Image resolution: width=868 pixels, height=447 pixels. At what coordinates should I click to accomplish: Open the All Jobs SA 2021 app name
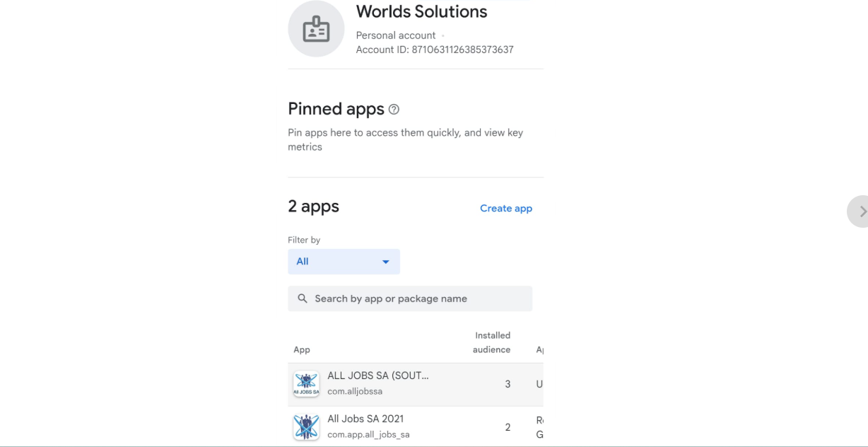(365, 419)
